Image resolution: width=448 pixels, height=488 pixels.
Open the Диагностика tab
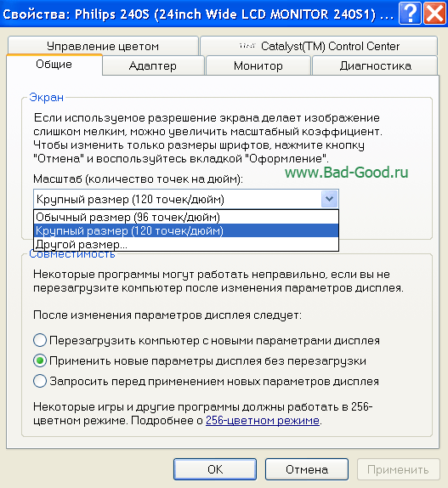pyautogui.click(x=375, y=65)
